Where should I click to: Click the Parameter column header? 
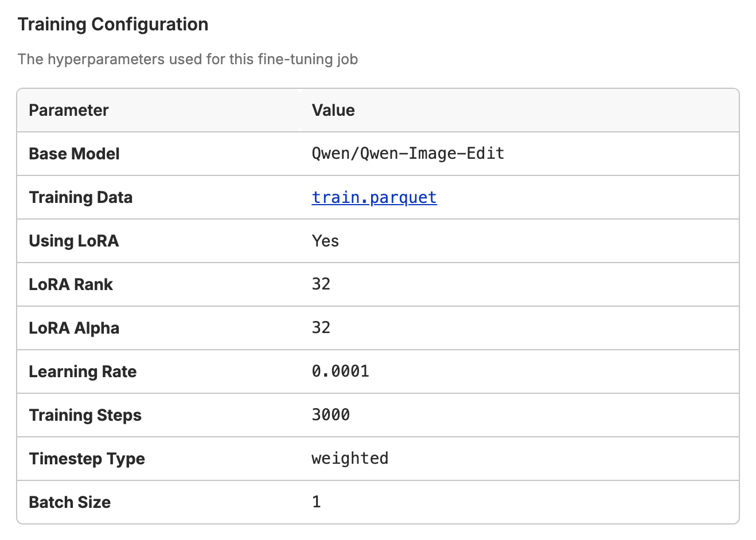(69, 110)
